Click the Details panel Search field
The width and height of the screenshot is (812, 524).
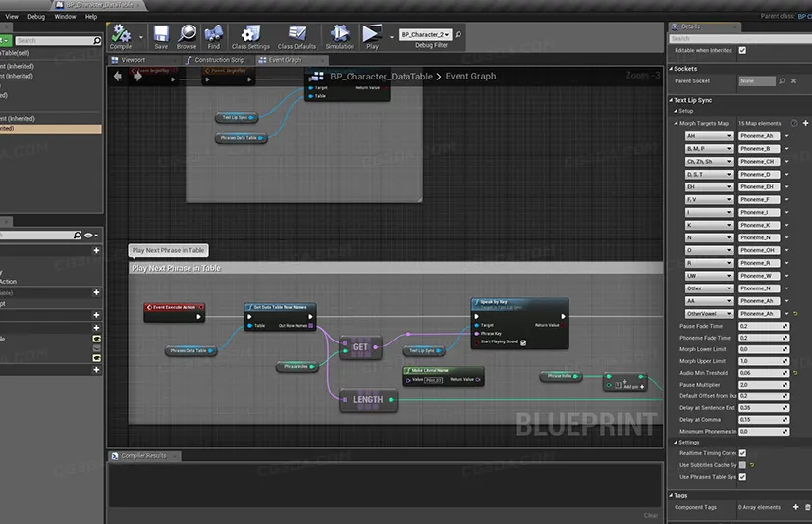pos(740,39)
